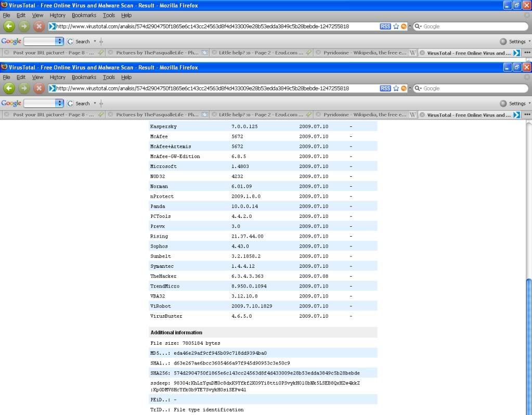This screenshot has height=415, width=532.
Task: Click the Google toolbar Search button in lower window
Action: [x=79, y=103]
